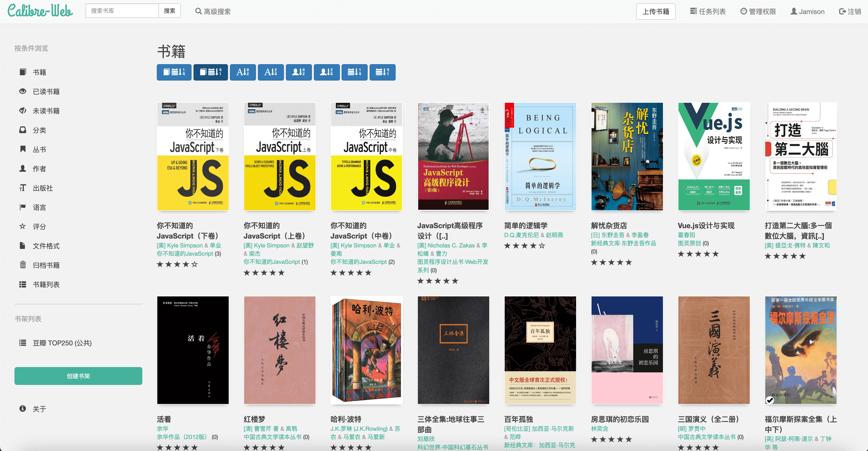Open JavaScript高级程序设计 book cover
Screen dimensions: 868x451
click(x=453, y=157)
